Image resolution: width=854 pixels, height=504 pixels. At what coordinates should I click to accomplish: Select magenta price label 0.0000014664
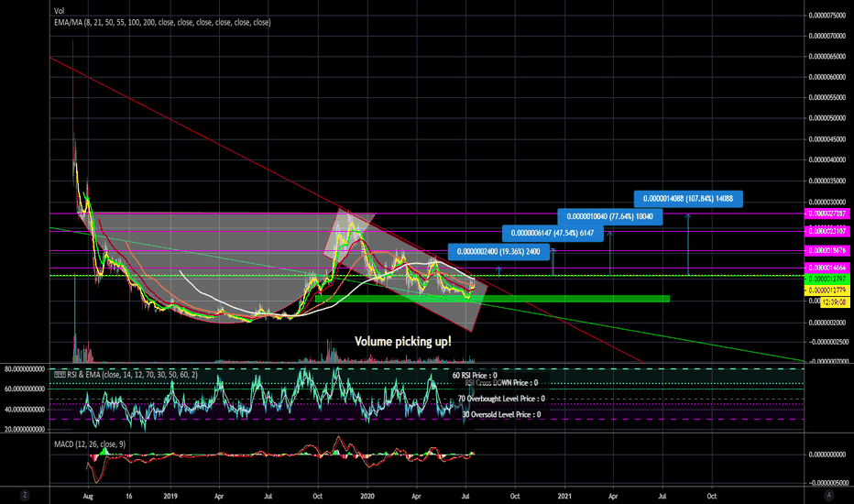click(827, 268)
